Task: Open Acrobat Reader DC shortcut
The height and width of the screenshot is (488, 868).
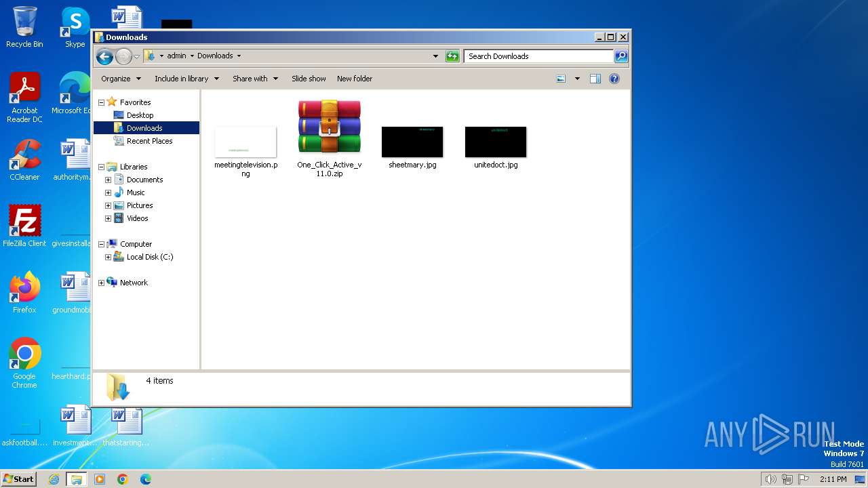Action: click(x=24, y=98)
